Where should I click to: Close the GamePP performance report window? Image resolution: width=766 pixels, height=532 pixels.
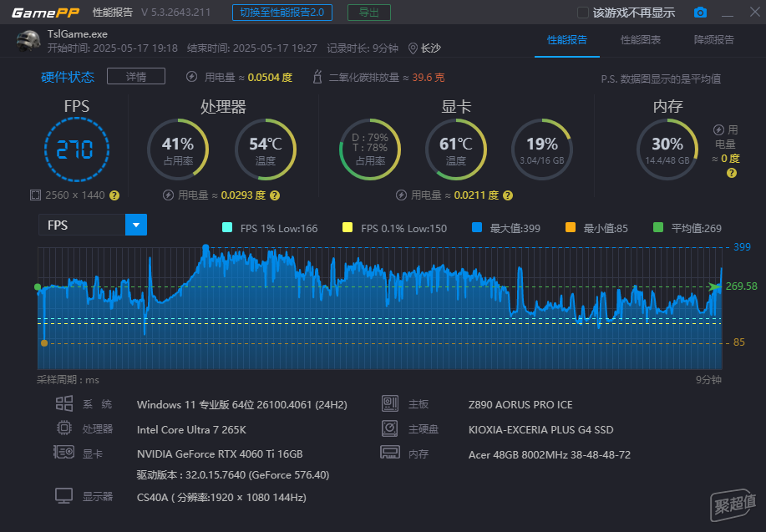[x=755, y=12]
